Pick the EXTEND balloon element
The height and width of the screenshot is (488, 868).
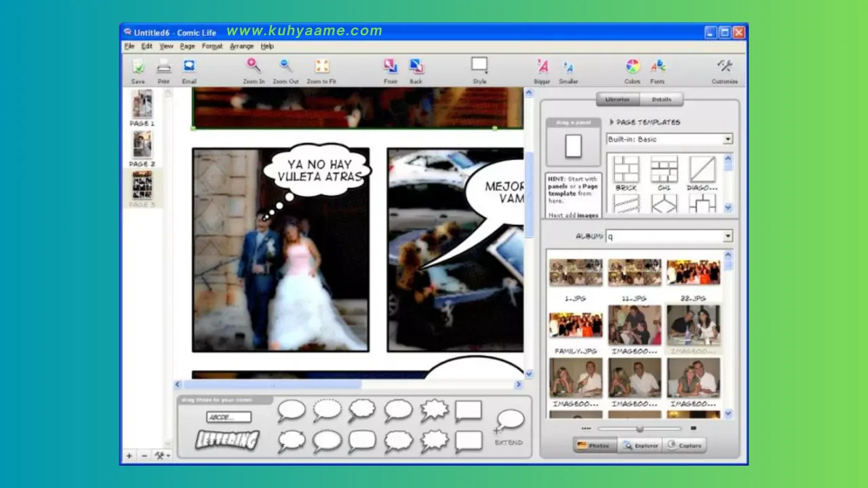pyautogui.click(x=509, y=422)
